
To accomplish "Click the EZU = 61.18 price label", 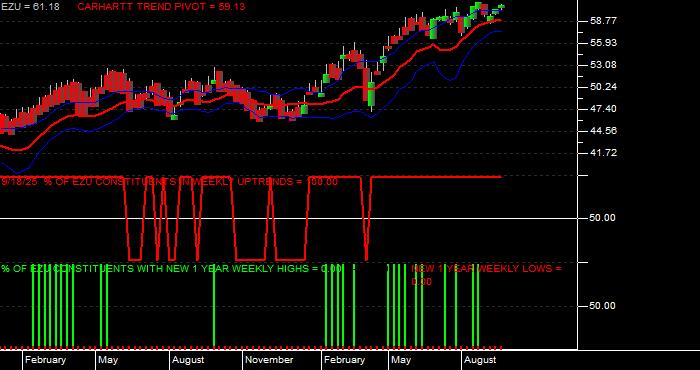I will (30, 7).
